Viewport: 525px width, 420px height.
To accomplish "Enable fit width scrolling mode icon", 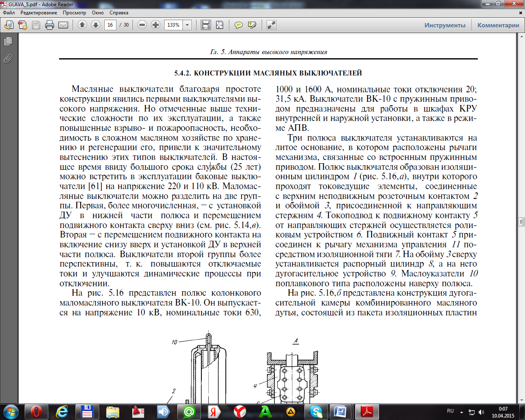I will tap(205, 25).
